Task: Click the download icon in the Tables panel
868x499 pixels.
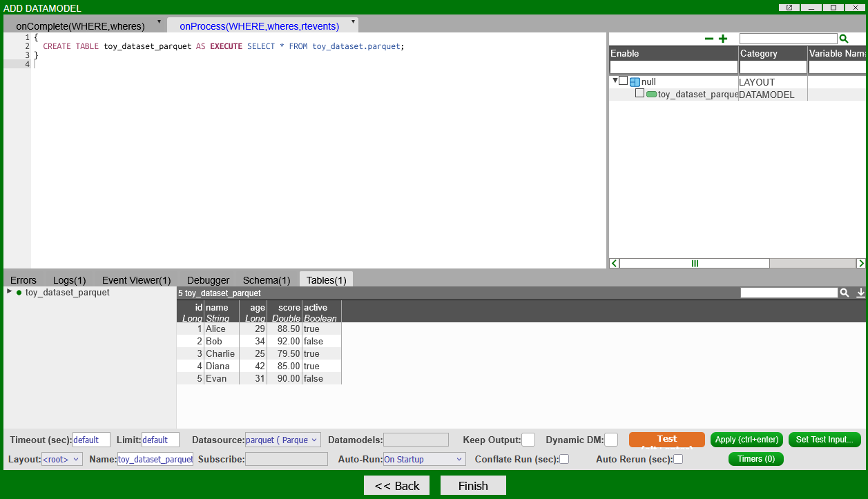Action: pos(860,293)
